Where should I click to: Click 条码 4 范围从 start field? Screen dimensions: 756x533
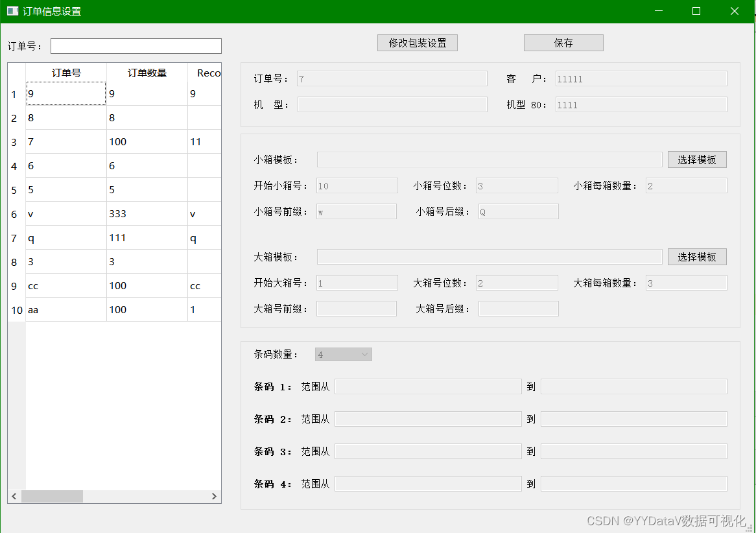428,484
